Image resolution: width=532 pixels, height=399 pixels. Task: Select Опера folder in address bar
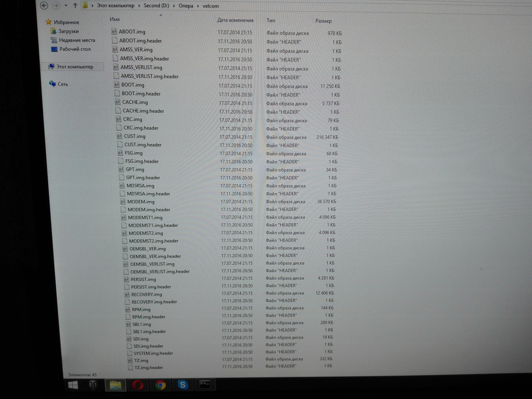[186, 6]
